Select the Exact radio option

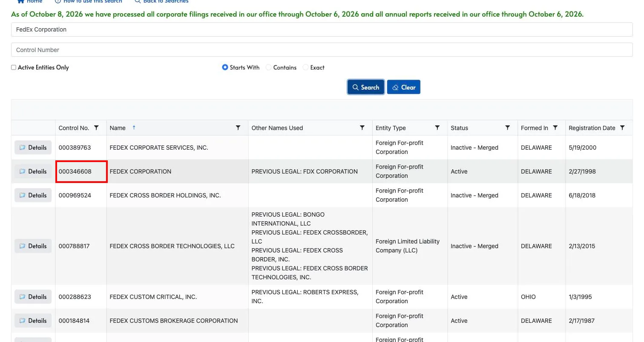coord(305,67)
